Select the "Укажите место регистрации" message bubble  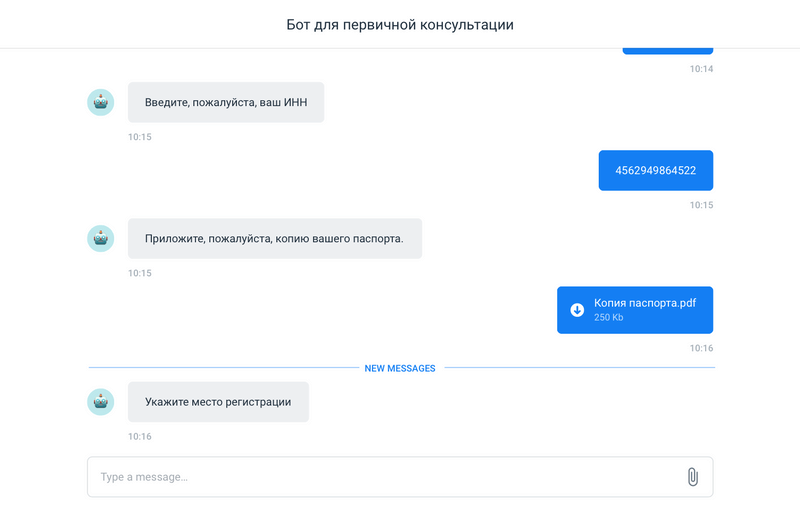pyautogui.click(x=218, y=402)
